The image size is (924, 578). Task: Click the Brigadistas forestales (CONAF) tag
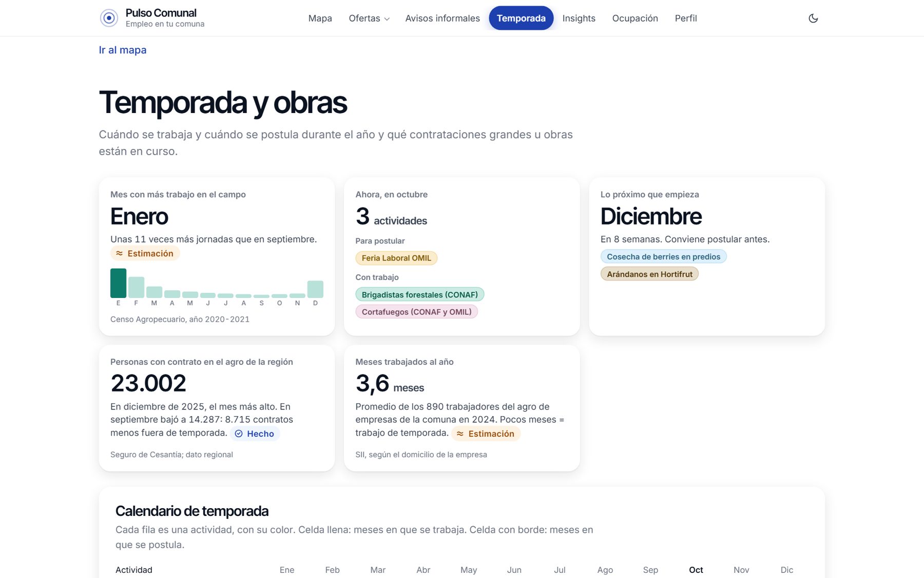pyautogui.click(x=419, y=294)
